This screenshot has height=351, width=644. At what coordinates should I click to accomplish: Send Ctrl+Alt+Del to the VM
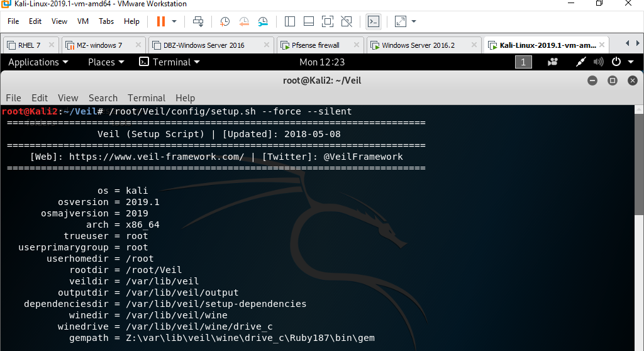(x=198, y=21)
